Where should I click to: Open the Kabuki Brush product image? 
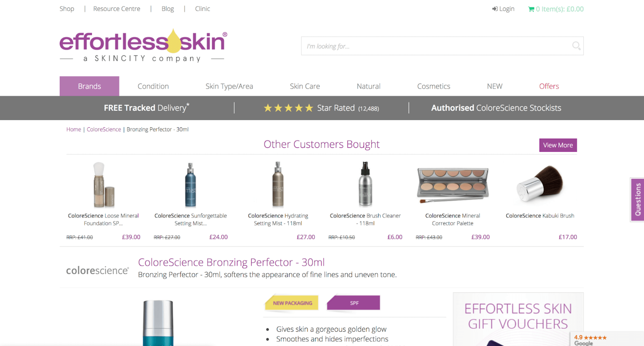pyautogui.click(x=540, y=184)
